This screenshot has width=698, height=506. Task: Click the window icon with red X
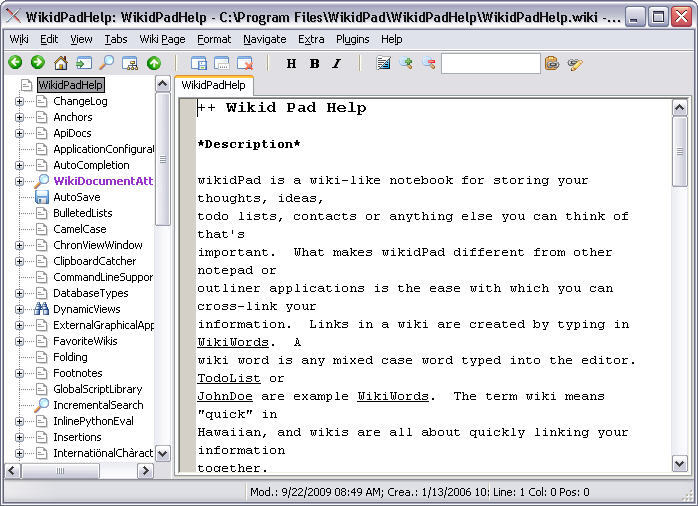(245, 63)
